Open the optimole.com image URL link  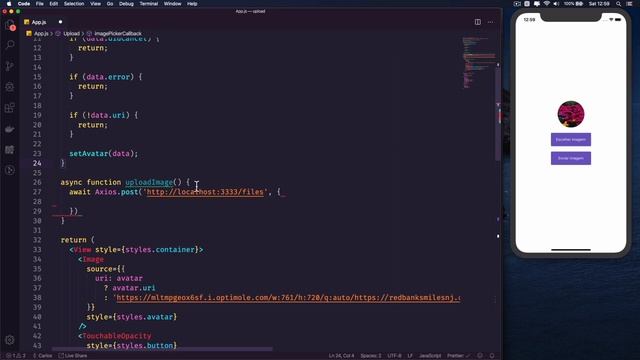click(x=288, y=298)
